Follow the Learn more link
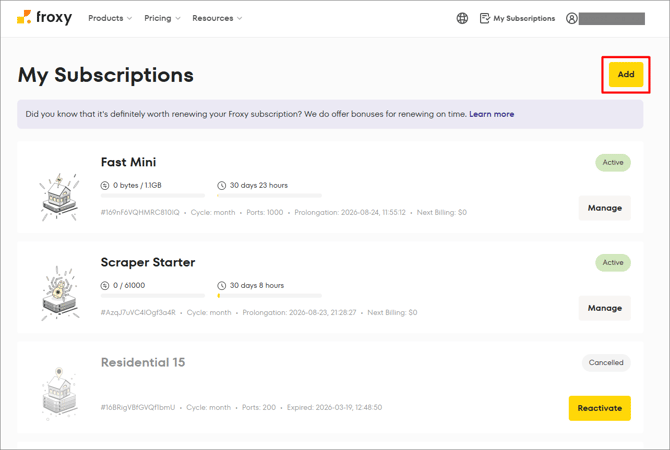Screen dimensions: 670x450 coord(491,114)
